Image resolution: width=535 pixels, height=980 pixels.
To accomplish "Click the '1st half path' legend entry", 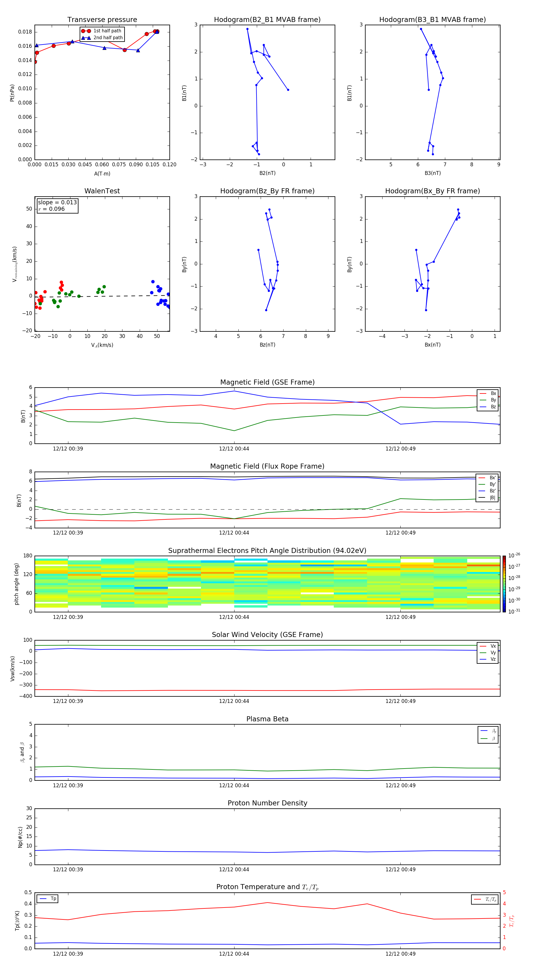I will click(x=102, y=31).
